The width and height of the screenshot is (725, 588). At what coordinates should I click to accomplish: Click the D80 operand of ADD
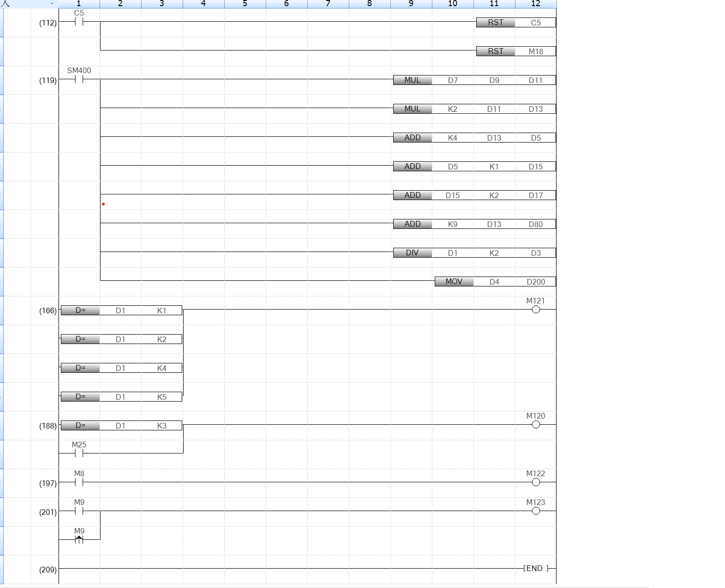click(x=536, y=224)
